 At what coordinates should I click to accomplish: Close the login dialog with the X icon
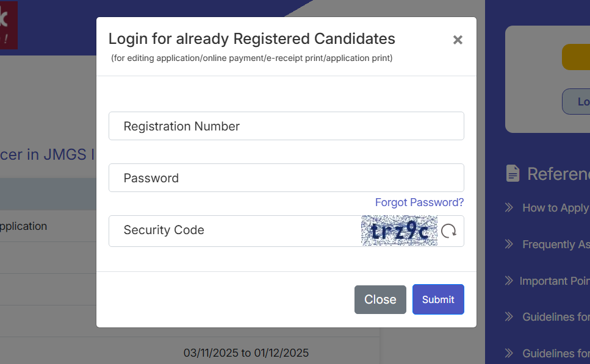(458, 40)
